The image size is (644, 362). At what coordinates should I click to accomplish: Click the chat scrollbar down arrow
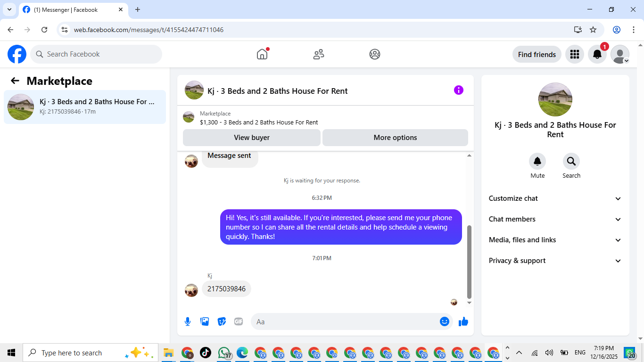tap(469, 303)
